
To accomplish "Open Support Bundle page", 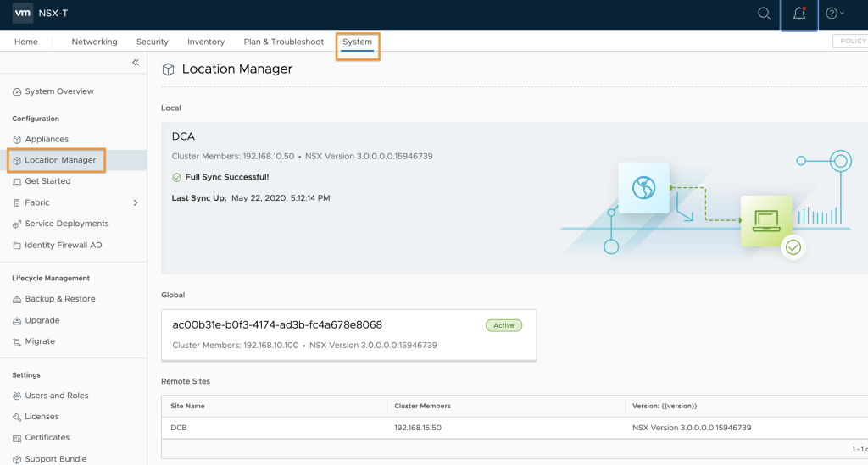I will [55, 459].
